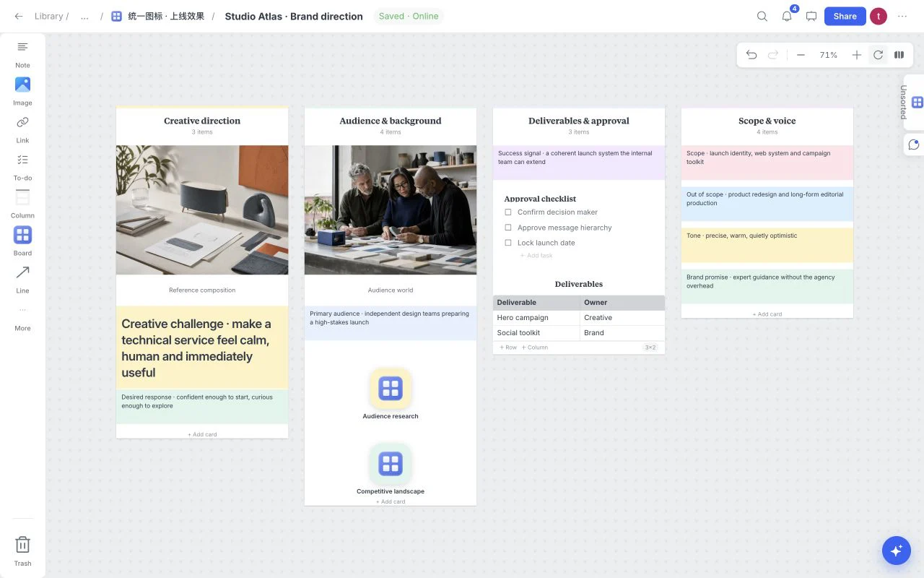The width and height of the screenshot is (924, 578).
Task: Zoom in with the plus button
Action: [856, 55]
